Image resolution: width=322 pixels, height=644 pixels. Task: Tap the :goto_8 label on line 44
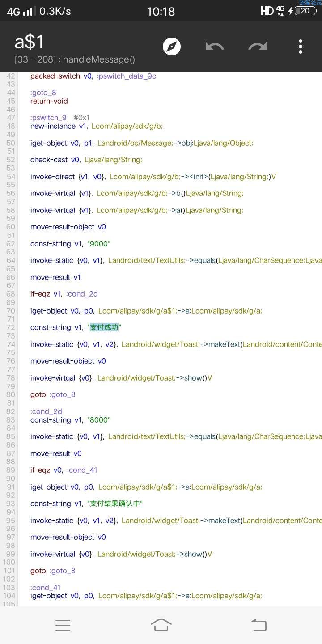pos(43,93)
